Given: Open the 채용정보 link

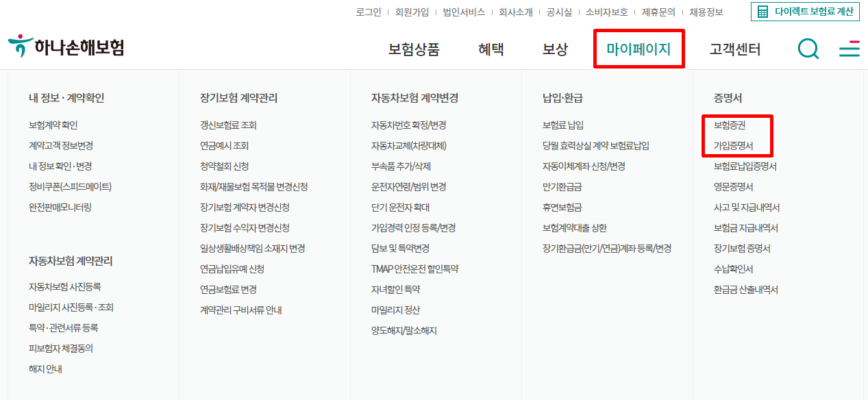Looking at the screenshot, I should [x=706, y=12].
